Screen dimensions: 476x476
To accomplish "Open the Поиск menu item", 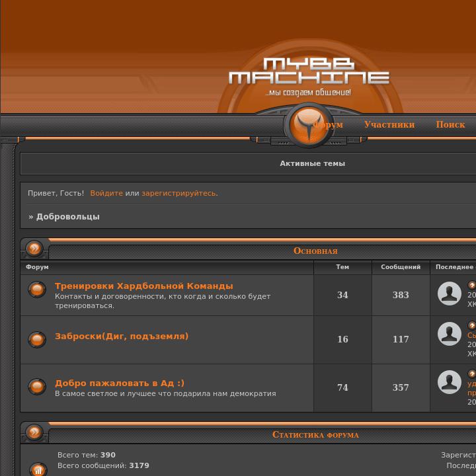I will click(450, 124).
